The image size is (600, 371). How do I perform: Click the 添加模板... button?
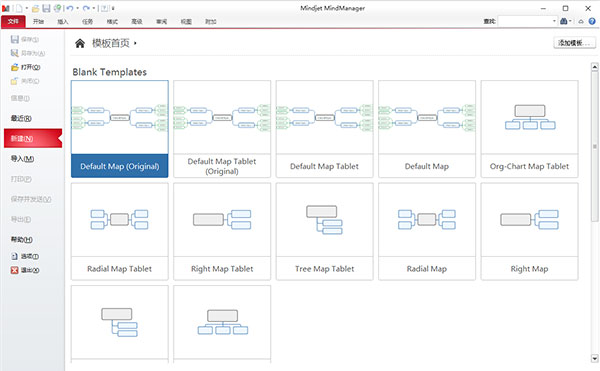pyautogui.click(x=574, y=42)
